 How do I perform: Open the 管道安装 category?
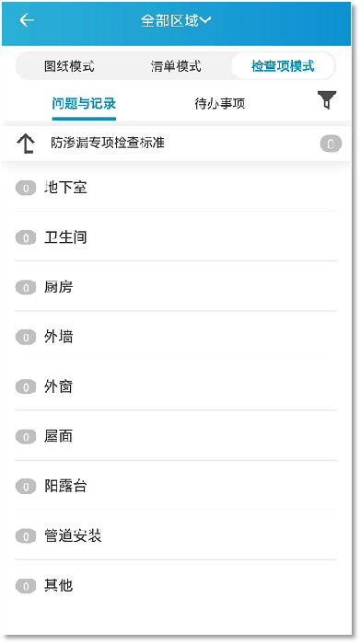point(176,536)
